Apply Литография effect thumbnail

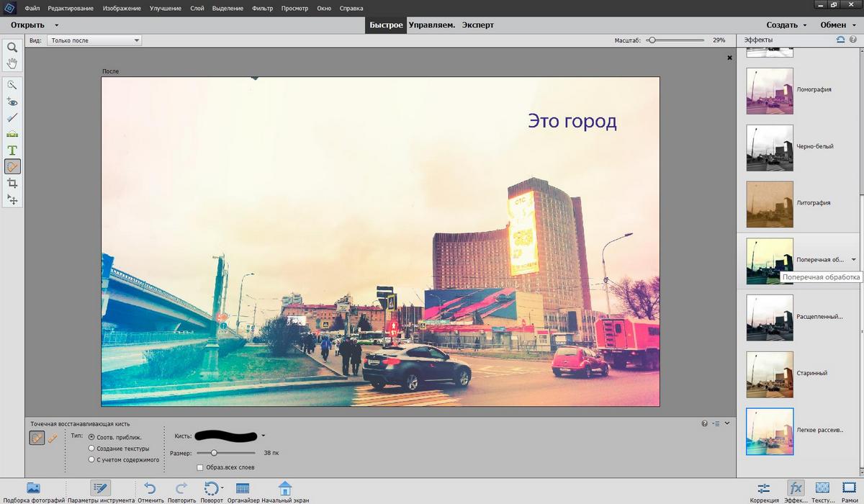tap(770, 204)
